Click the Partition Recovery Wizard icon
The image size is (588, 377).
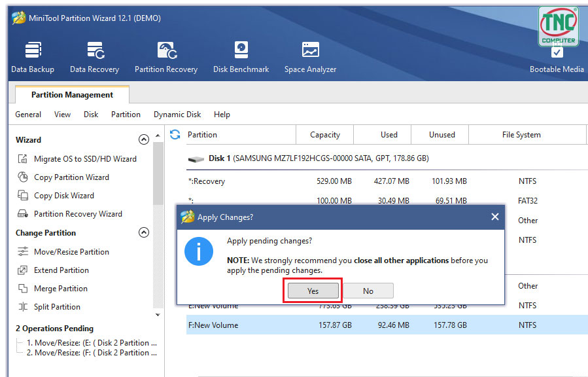23,214
